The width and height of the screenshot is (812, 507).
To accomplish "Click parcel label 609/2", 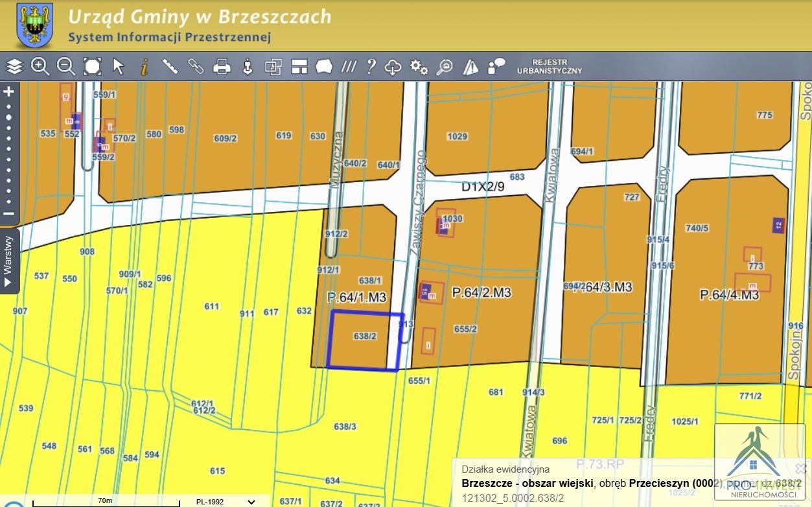I will pos(226,139).
